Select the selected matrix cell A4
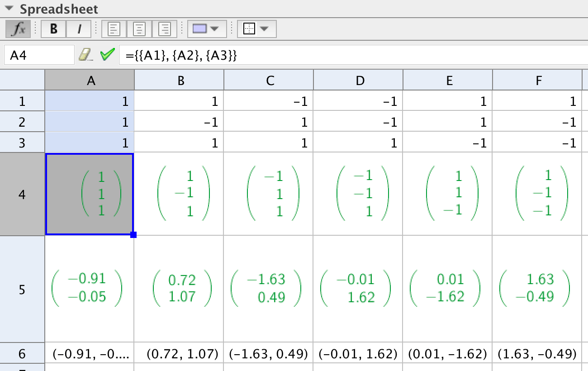Viewport: 588px width, 371px height. tap(90, 194)
